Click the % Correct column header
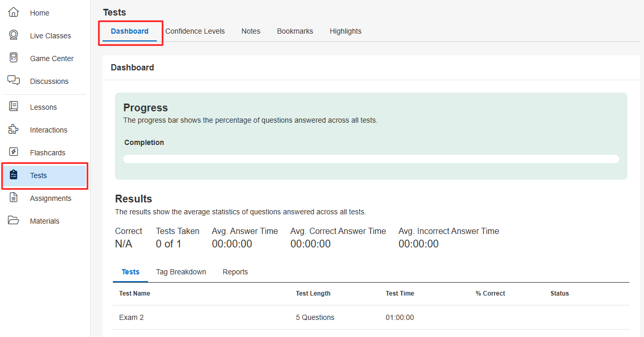Screen dimensions: 644x337 coord(490,294)
